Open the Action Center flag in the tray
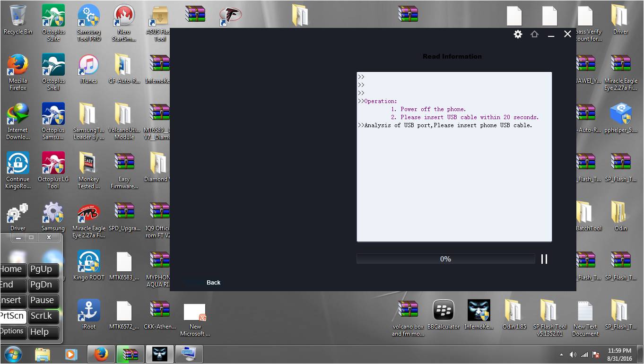 (596, 355)
